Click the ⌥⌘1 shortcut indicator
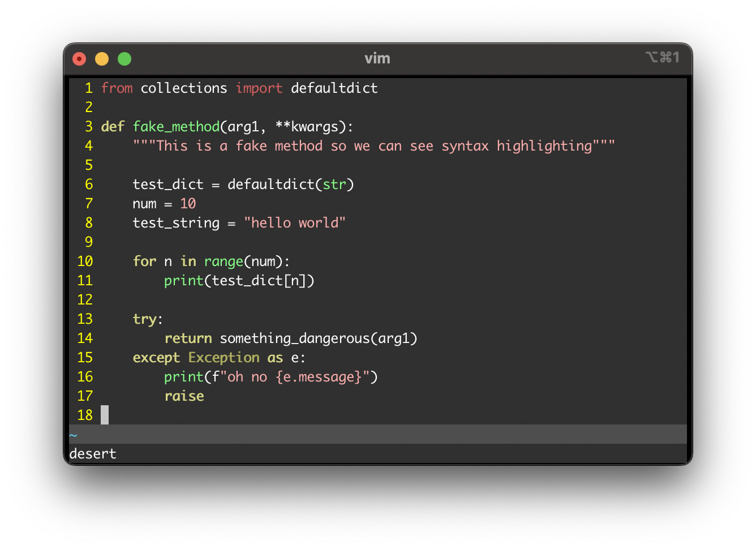 tap(663, 58)
